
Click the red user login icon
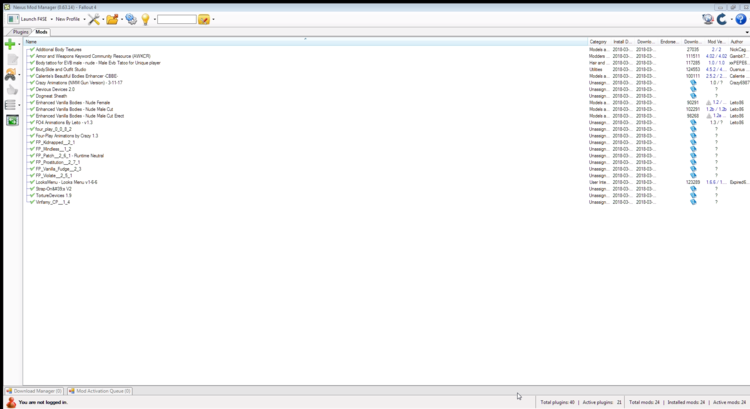11,402
